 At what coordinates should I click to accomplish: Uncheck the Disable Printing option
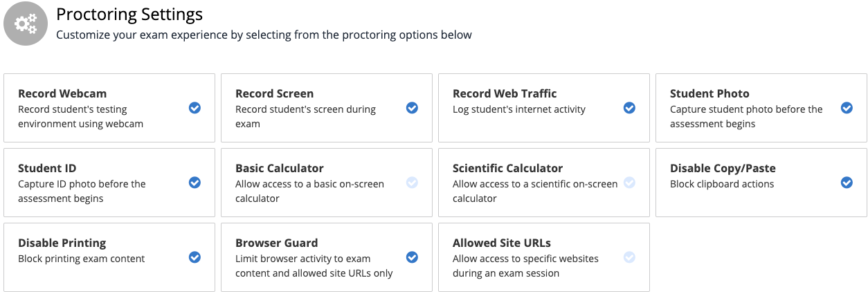pos(195,257)
